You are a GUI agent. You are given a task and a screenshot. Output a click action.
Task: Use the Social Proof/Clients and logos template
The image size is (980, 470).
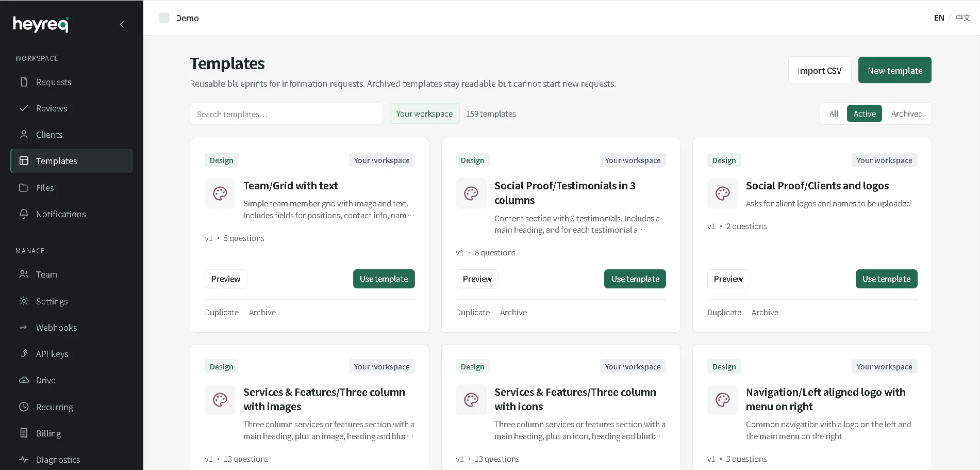point(886,279)
